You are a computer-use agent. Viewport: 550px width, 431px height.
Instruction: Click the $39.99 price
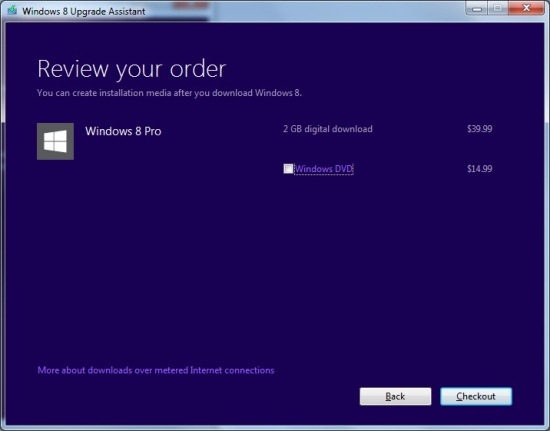479,129
